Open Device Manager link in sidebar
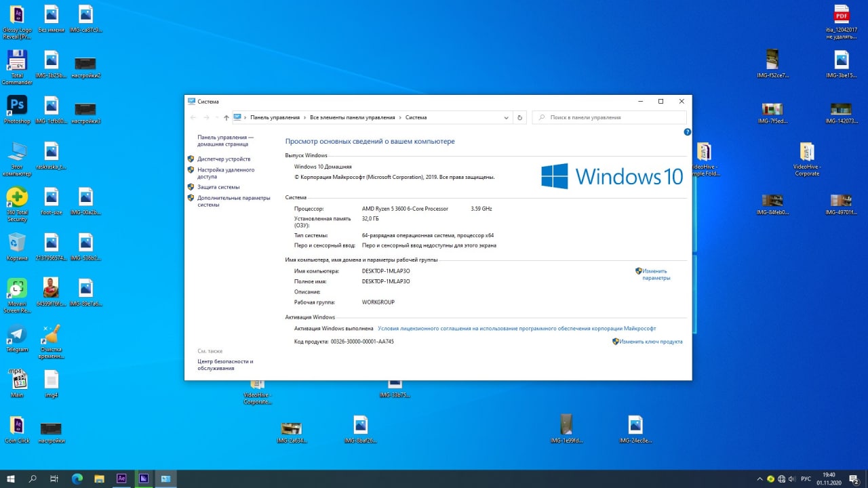 click(224, 159)
